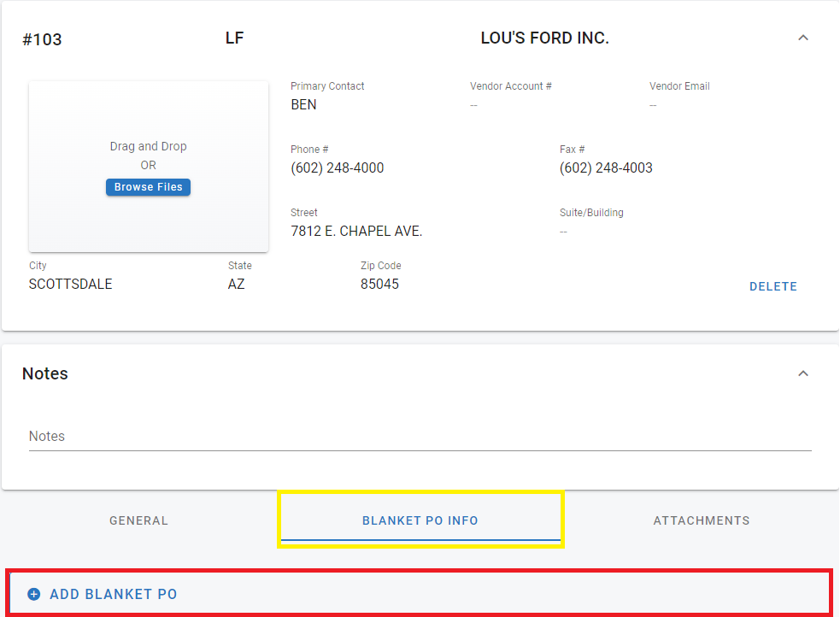Click the empty Suite/Building field
840x617 pixels.
pyautogui.click(x=564, y=232)
